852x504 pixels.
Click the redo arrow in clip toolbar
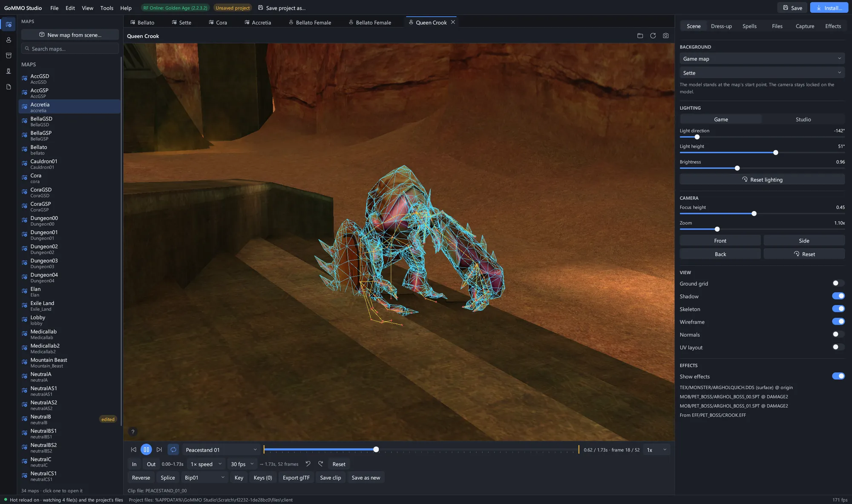point(321,464)
